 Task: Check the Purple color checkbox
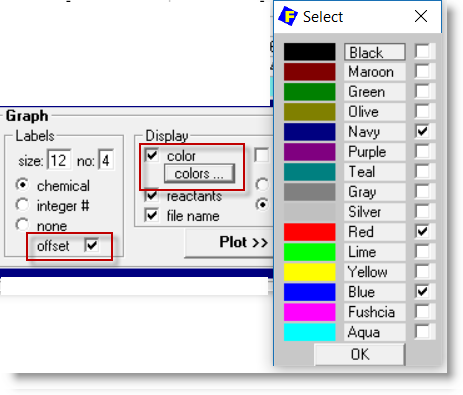(x=423, y=152)
